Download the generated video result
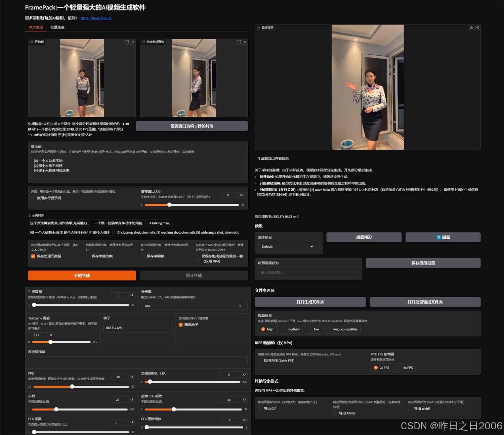 click(471, 28)
